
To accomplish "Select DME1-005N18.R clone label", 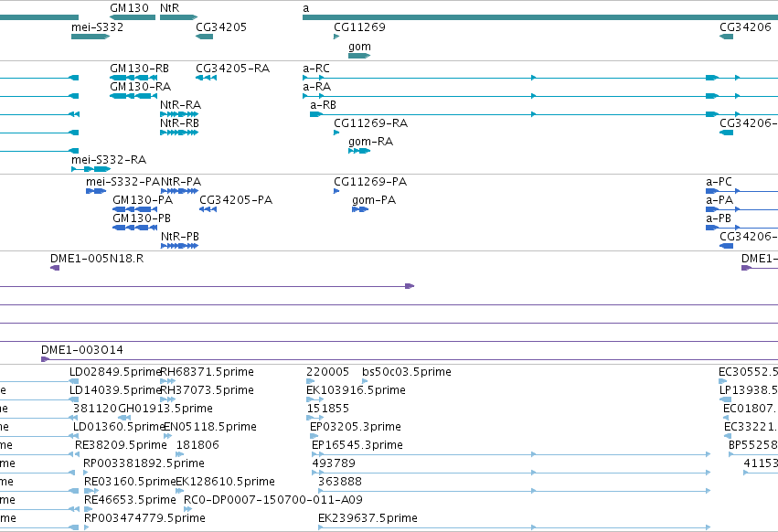I will [97, 259].
